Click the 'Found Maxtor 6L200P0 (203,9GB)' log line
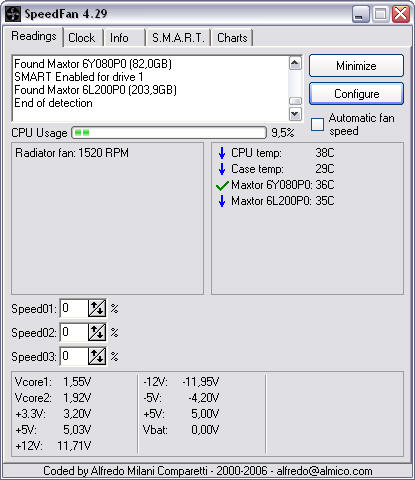This screenshot has height=480, width=415. point(95,90)
